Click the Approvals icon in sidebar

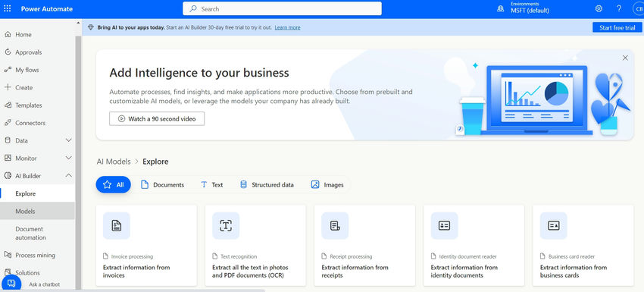pos(8,52)
